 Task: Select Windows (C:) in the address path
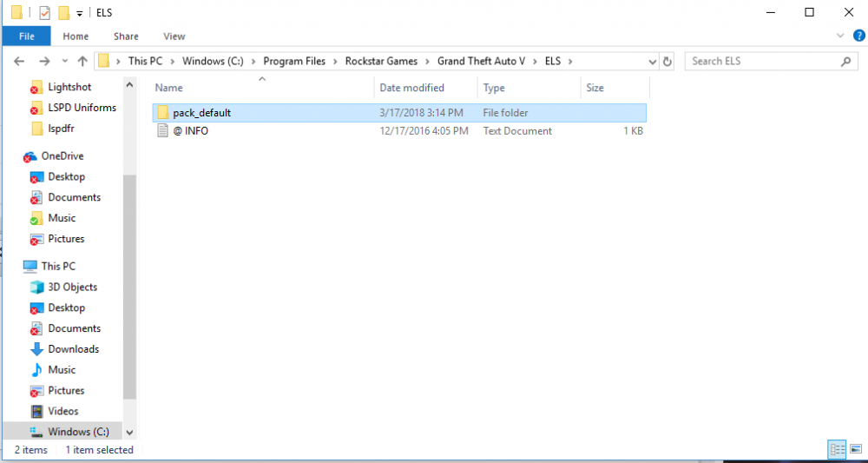[214, 62]
